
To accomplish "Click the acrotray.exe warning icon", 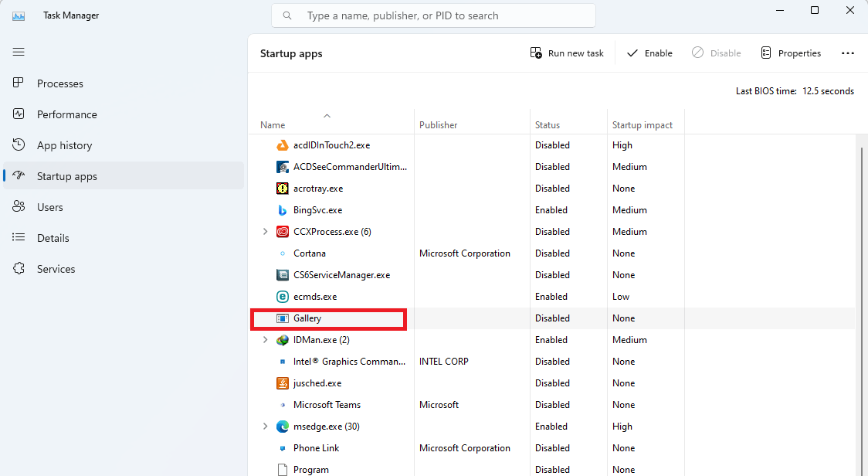I will [283, 189].
